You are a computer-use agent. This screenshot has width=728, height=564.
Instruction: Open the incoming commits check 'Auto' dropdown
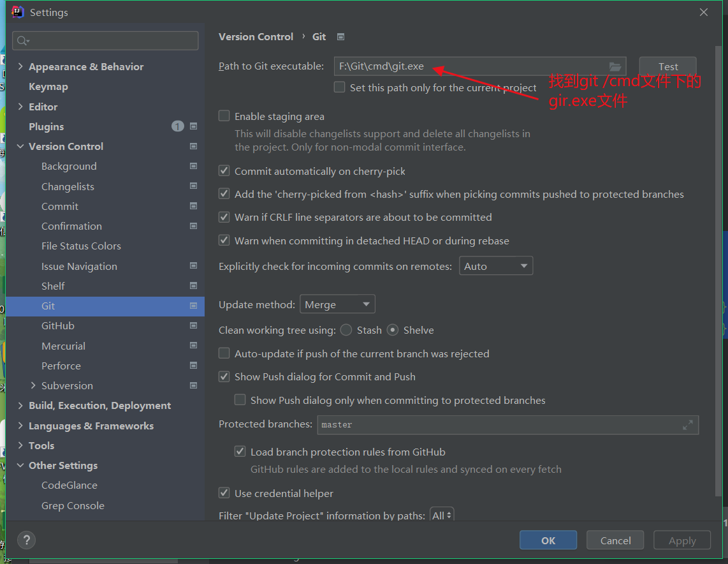[496, 266]
